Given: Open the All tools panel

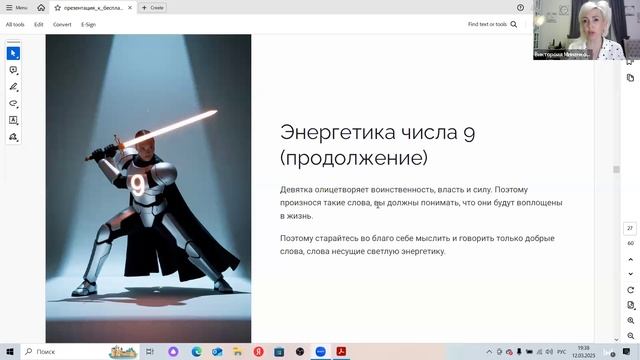Looking at the screenshot, I should point(15,24).
